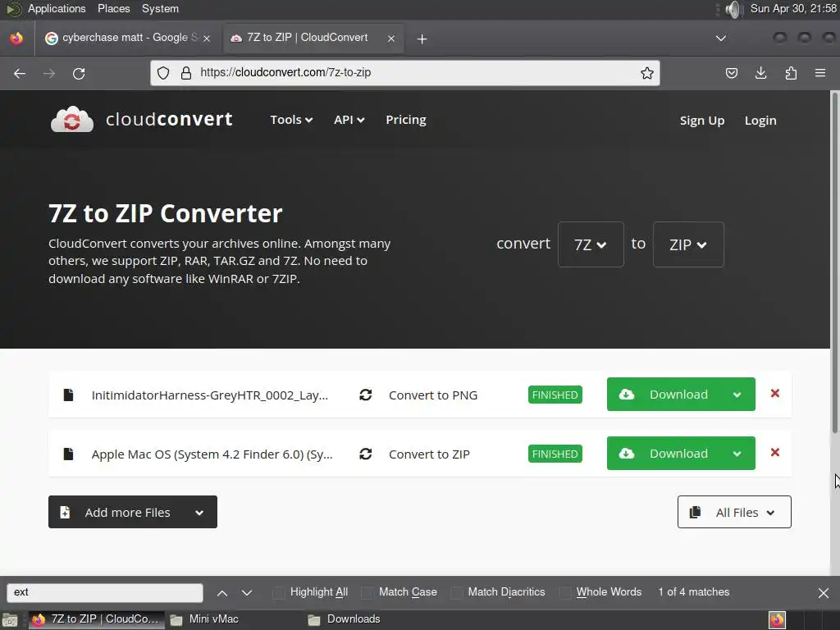Open the Firefox downloads panel
Screen dimensions: 840x630
[760, 73]
